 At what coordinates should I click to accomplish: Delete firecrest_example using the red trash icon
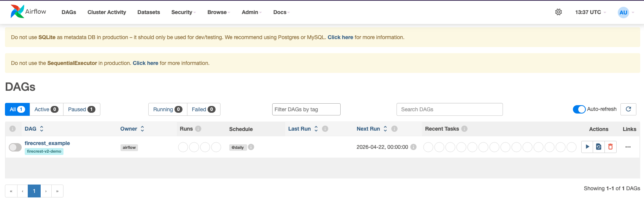[611, 147]
